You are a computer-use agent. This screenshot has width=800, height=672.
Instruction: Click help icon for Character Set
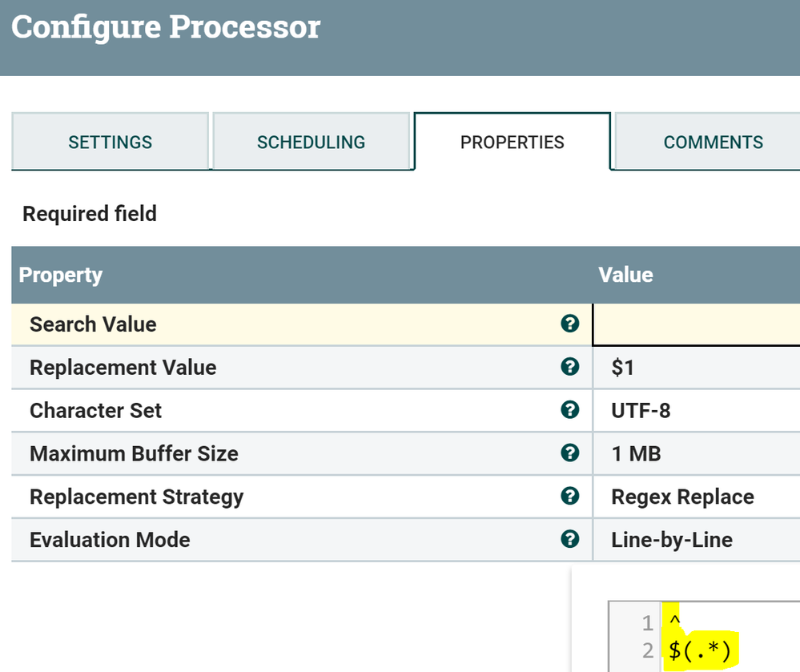pos(569,410)
